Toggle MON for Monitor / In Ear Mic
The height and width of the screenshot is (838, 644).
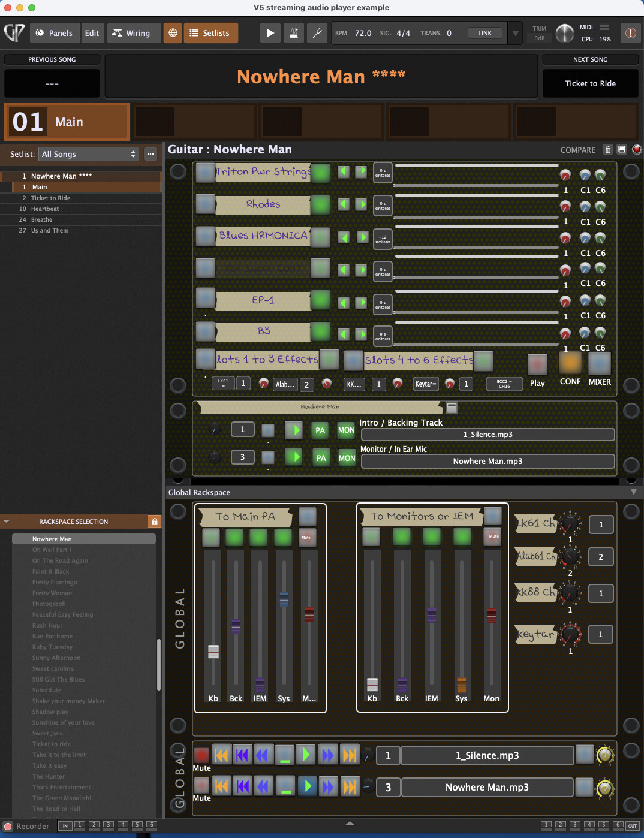tap(347, 458)
